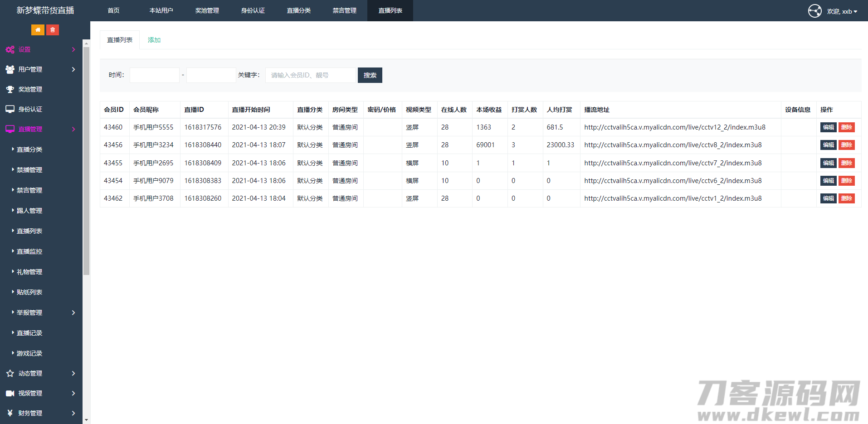
Task: Click the 身份认证 monitor icon
Action: [10, 109]
